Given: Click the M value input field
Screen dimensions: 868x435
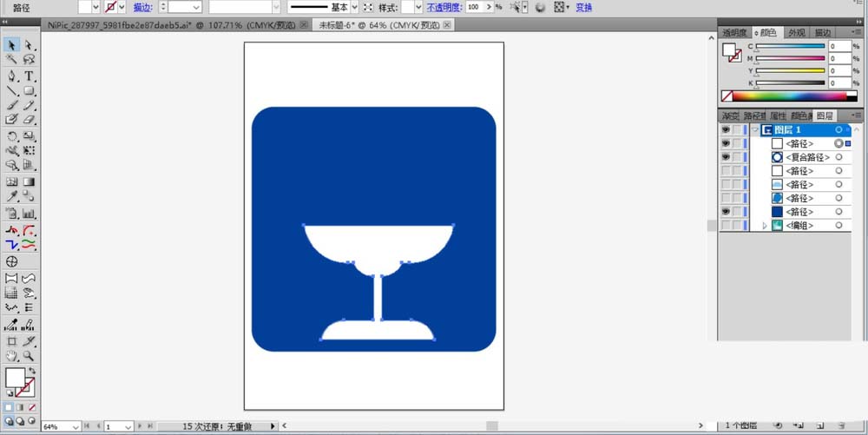Looking at the screenshot, I should tap(839, 58).
